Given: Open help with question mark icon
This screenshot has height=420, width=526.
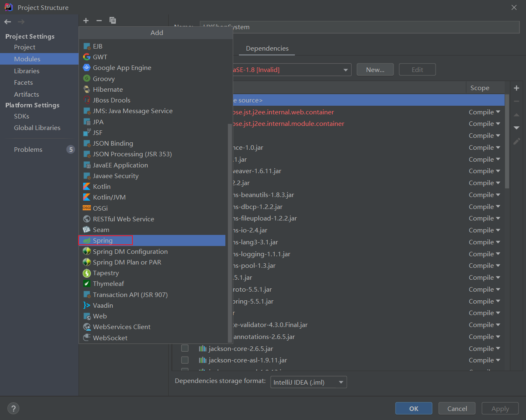Looking at the screenshot, I should pos(14,408).
